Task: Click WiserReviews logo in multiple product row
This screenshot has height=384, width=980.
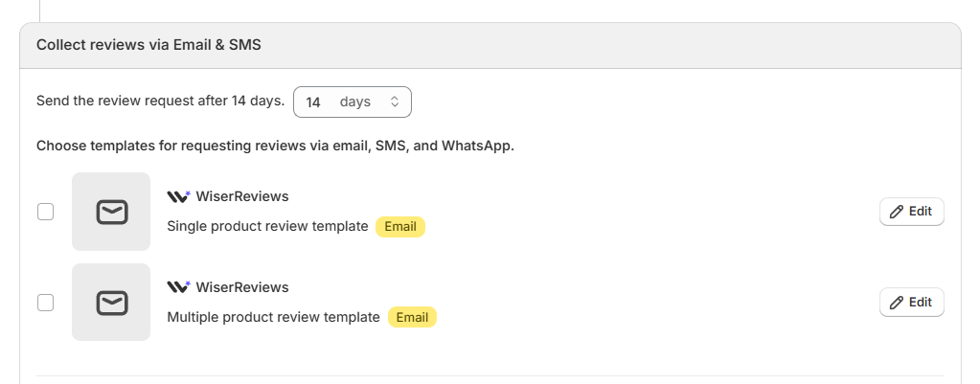Action: [x=178, y=287]
